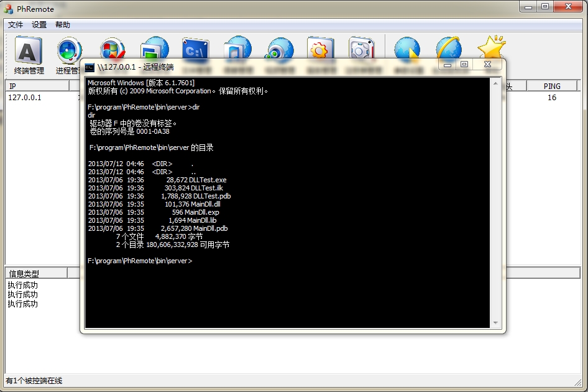This screenshot has height=392, width=588.
Task: Click MainDll.lib in the terminal listing
Action: coord(202,220)
